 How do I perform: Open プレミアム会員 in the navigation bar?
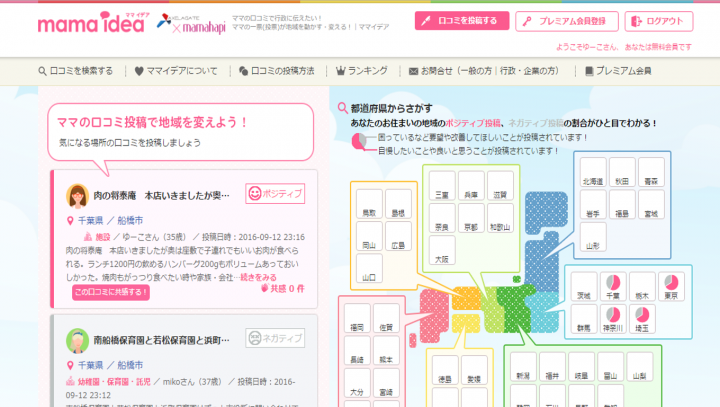618,71
